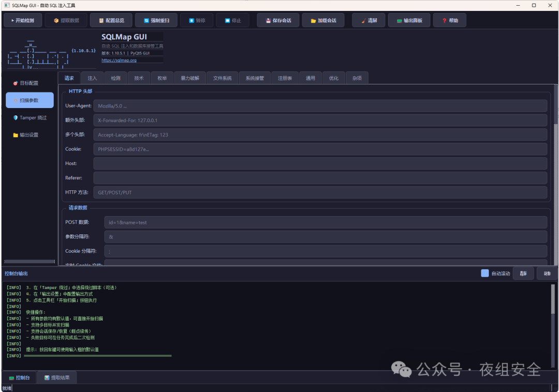Click the 强制重扫 rescan button

[156, 21]
